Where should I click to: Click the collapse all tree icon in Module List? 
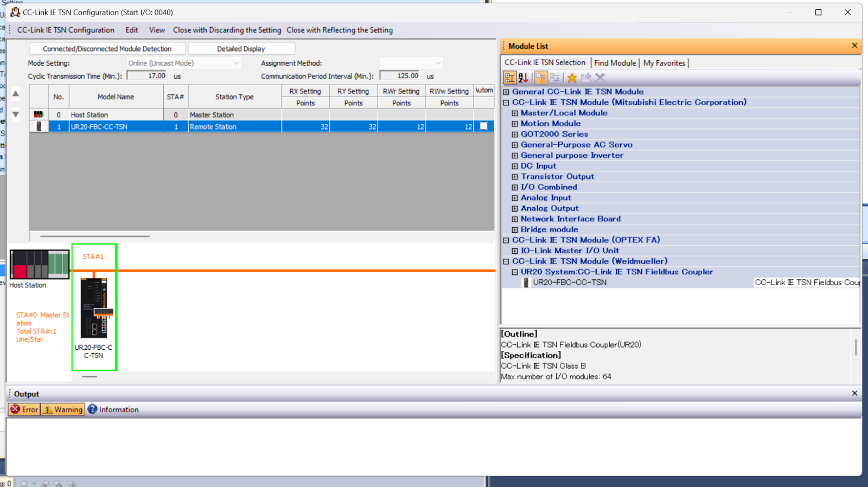pyautogui.click(x=554, y=78)
